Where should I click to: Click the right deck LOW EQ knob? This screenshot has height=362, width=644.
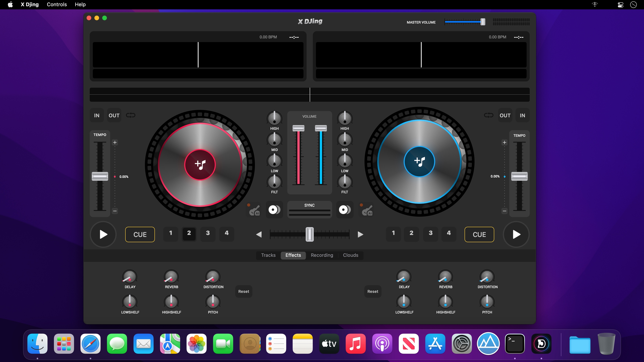click(x=345, y=160)
